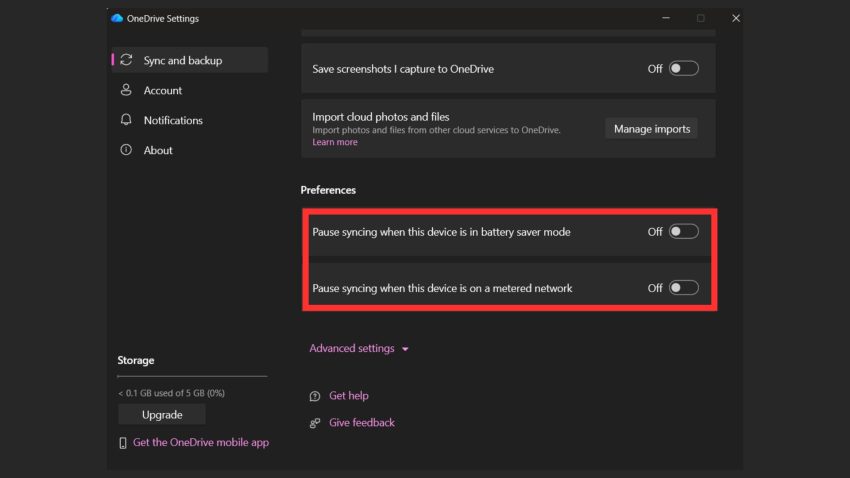Click the '< 0.1 GB used of 5 GB' text
Viewport: 850px width, 478px height.
click(171, 393)
